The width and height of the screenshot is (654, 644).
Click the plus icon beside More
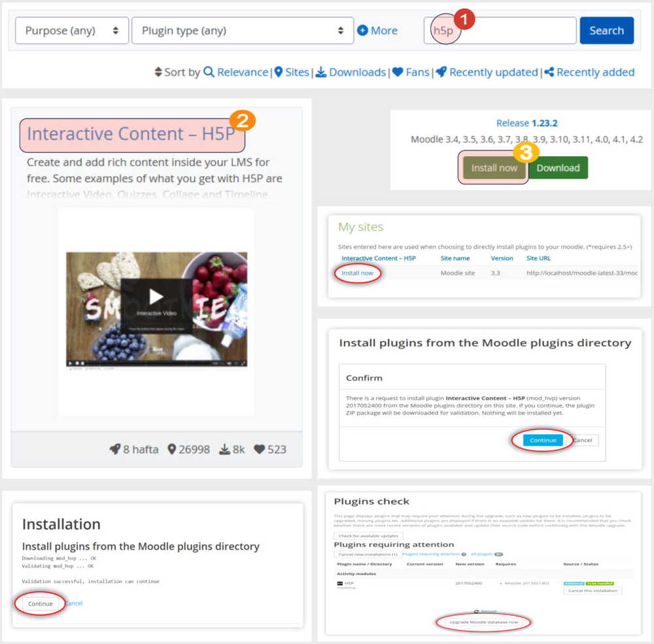[362, 30]
